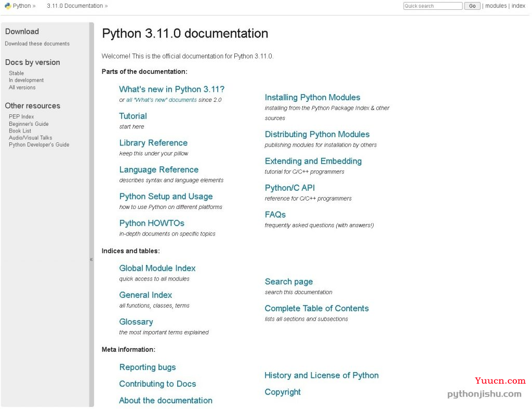
Task: Collapse the sidebar using the « handle
Action: coord(91,259)
